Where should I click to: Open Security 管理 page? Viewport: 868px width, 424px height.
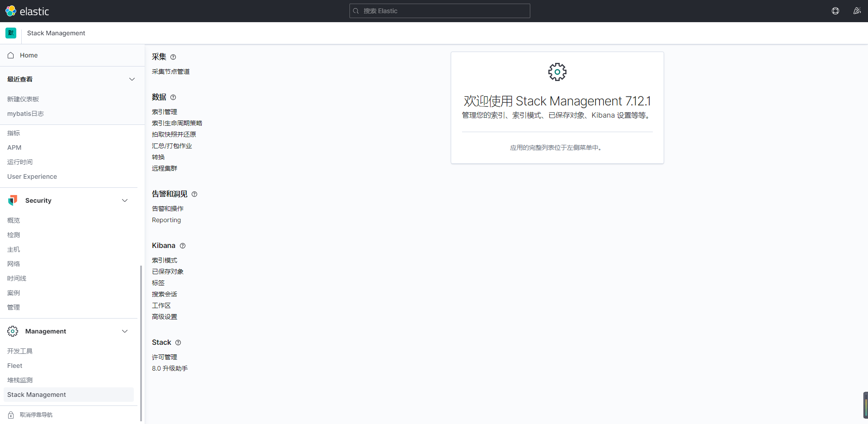point(14,307)
